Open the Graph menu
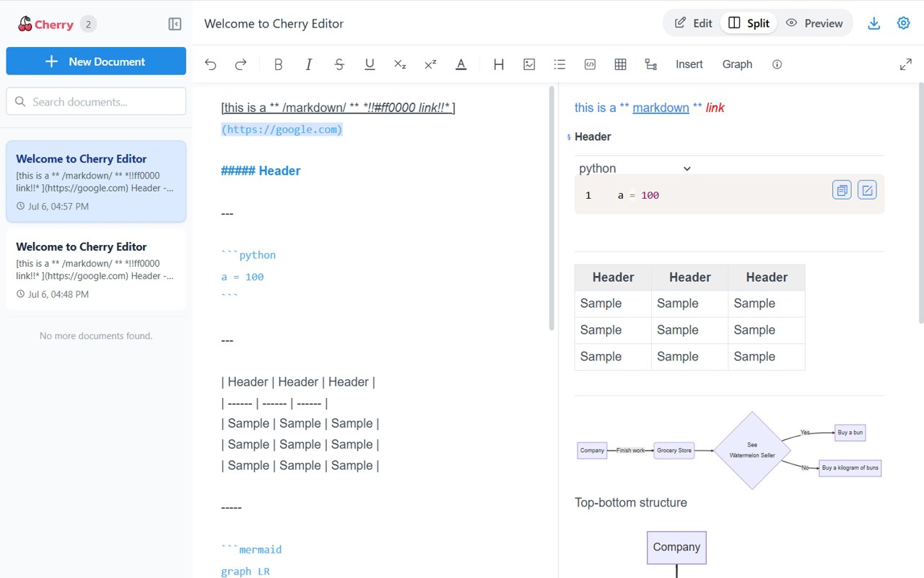Screen dimensions: 924x578 (x=737, y=64)
